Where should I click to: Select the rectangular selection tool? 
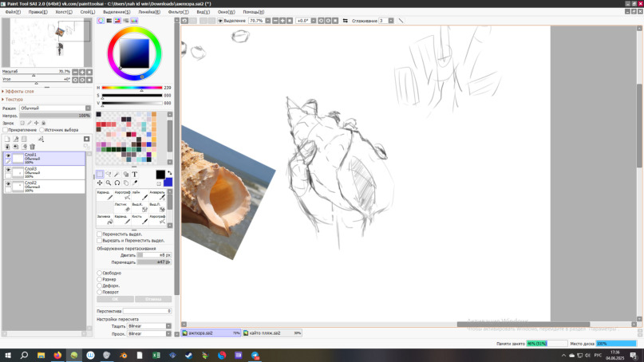[x=100, y=174]
